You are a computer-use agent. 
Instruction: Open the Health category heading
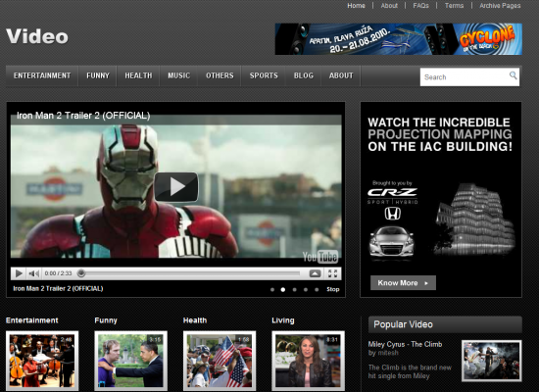pyautogui.click(x=195, y=320)
